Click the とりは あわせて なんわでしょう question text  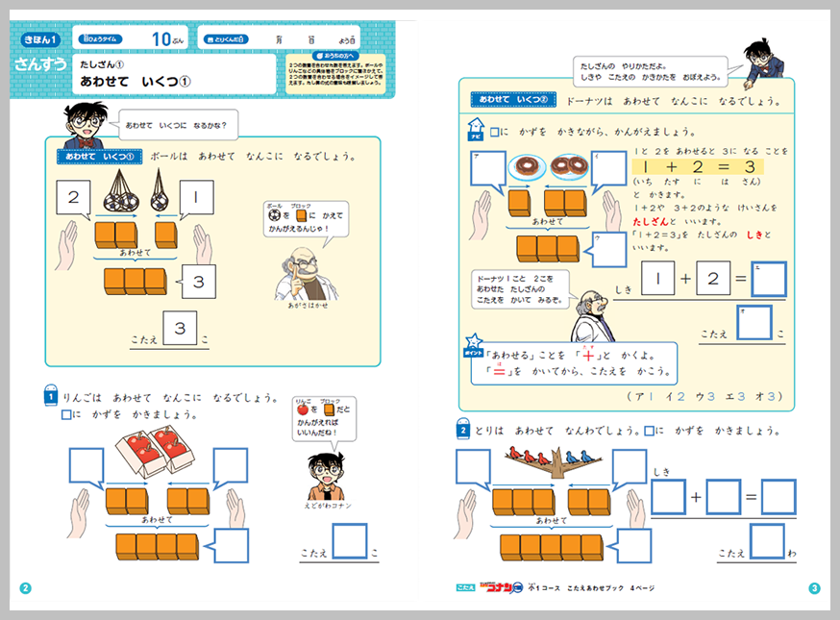(557, 431)
